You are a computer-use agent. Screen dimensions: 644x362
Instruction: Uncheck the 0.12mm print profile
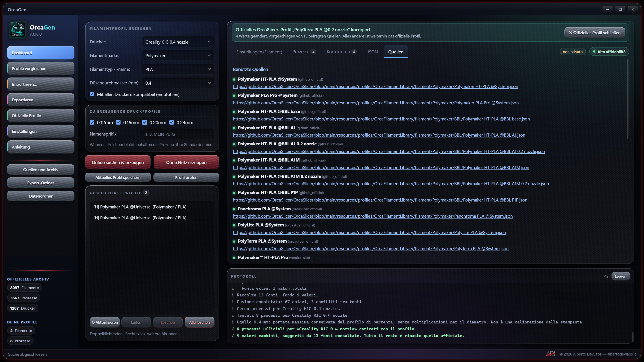coord(92,122)
